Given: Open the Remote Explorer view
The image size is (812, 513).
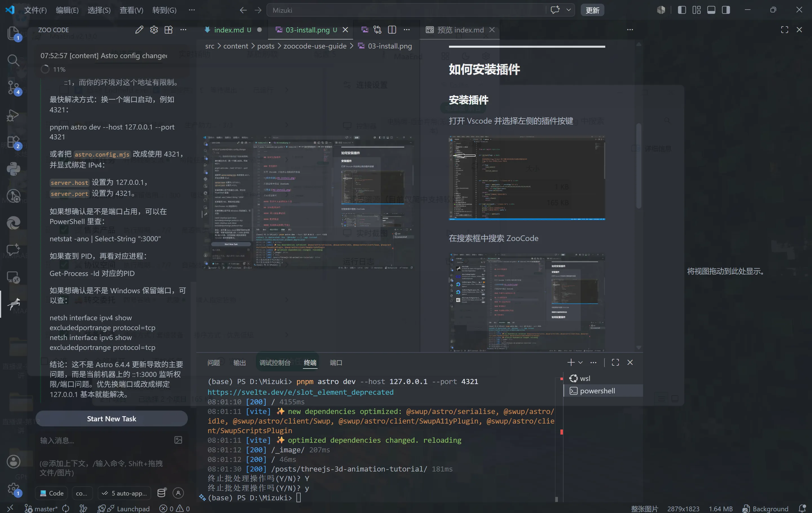Looking at the screenshot, I should tap(13, 277).
